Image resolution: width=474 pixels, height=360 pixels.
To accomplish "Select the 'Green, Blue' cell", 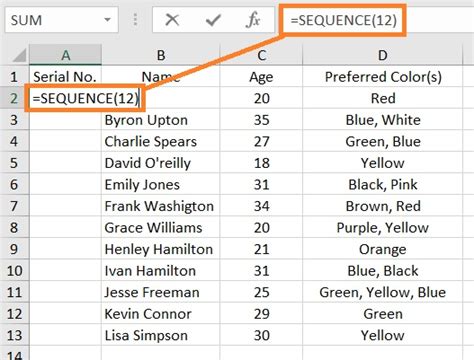I will (x=383, y=141).
